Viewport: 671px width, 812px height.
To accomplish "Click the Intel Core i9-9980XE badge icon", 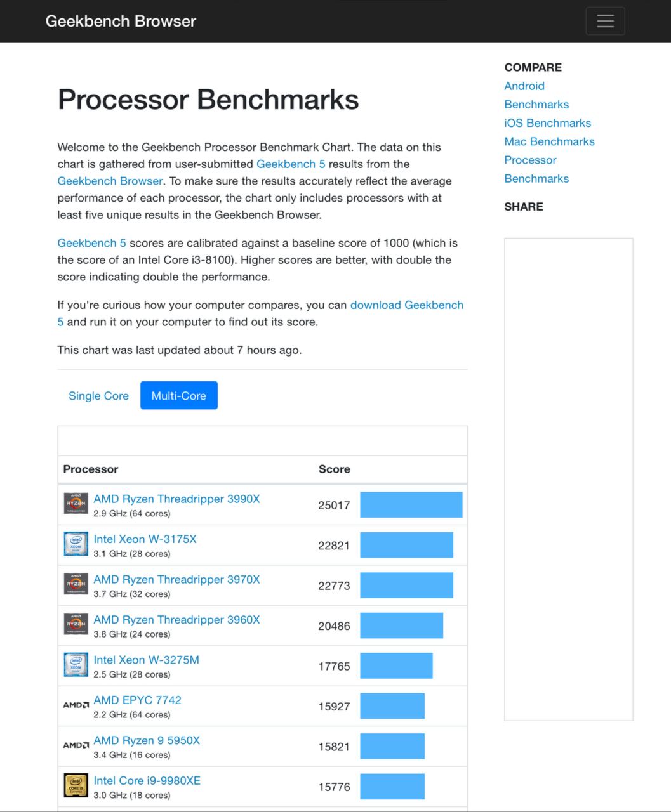I will [76, 785].
